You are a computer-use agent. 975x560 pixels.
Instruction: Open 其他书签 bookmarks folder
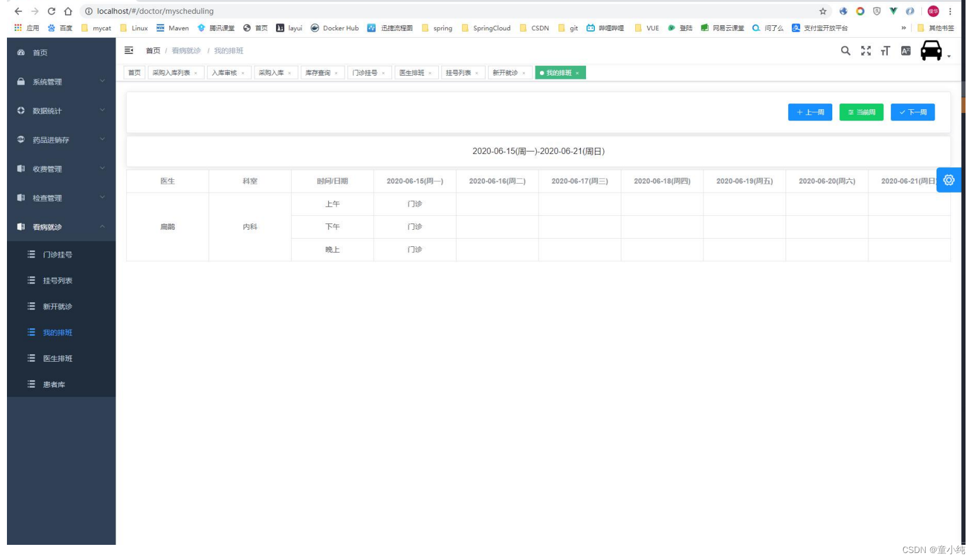coord(936,28)
